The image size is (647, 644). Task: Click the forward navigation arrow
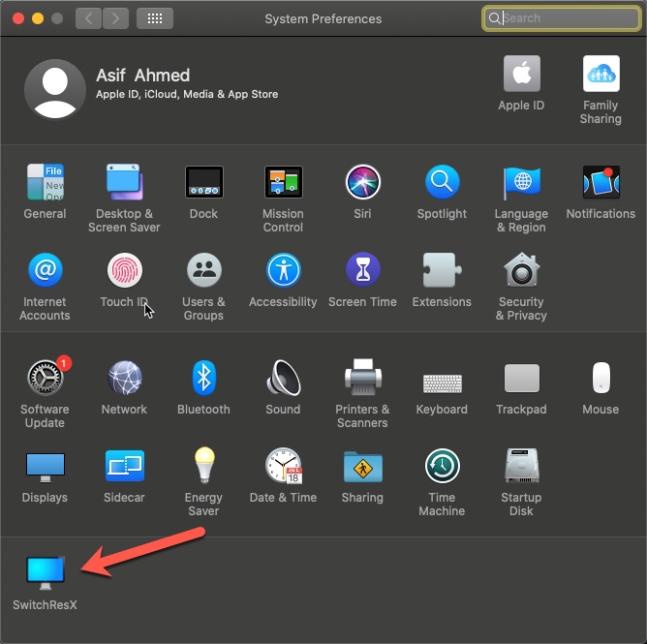pos(115,18)
